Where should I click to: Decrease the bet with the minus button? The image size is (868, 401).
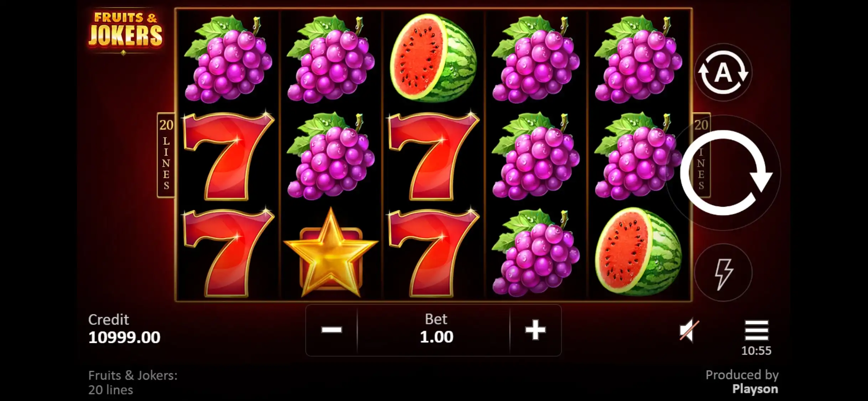(x=331, y=330)
